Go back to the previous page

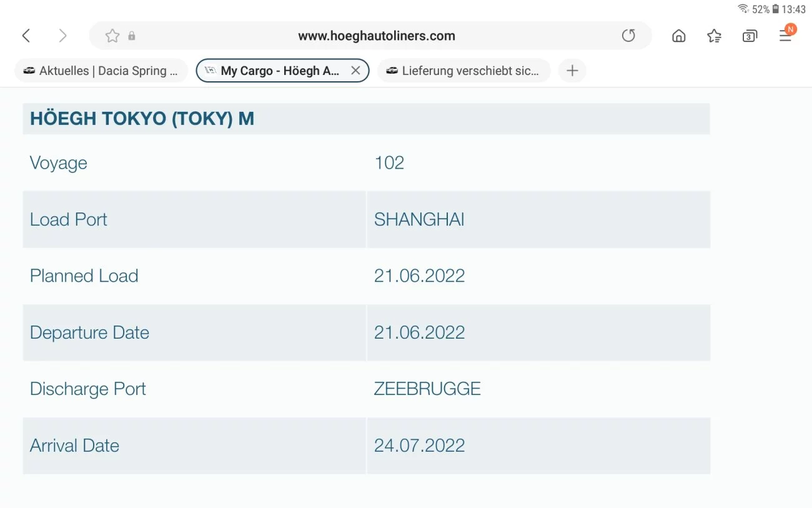click(26, 36)
